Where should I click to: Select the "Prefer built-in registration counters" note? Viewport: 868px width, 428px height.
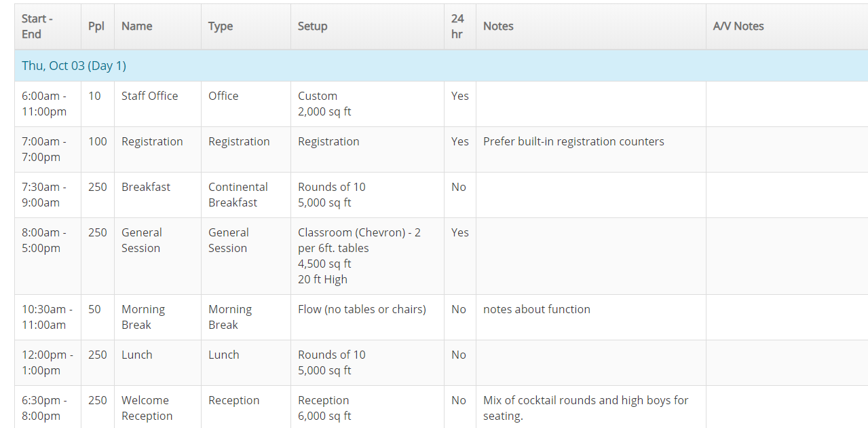coord(573,142)
